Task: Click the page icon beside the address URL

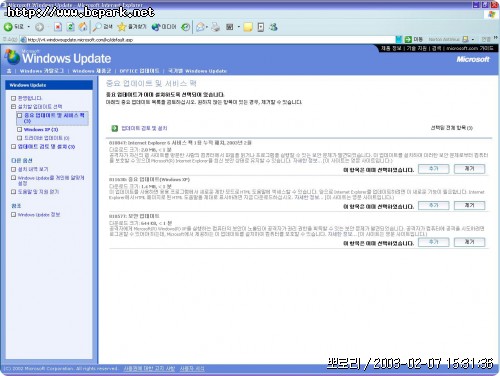Action: coord(23,40)
